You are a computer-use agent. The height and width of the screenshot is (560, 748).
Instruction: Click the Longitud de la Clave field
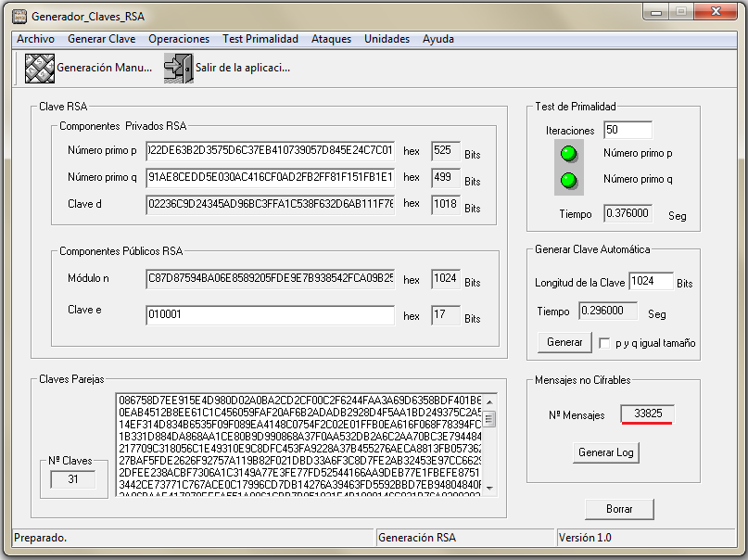click(650, 282)
